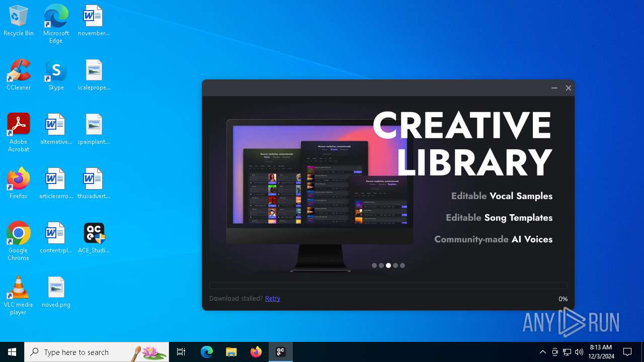Open the Recycle Bin desktop icon
Viewport: 644px width, 362px height.
pyautogui.click(x=19, y=21)
